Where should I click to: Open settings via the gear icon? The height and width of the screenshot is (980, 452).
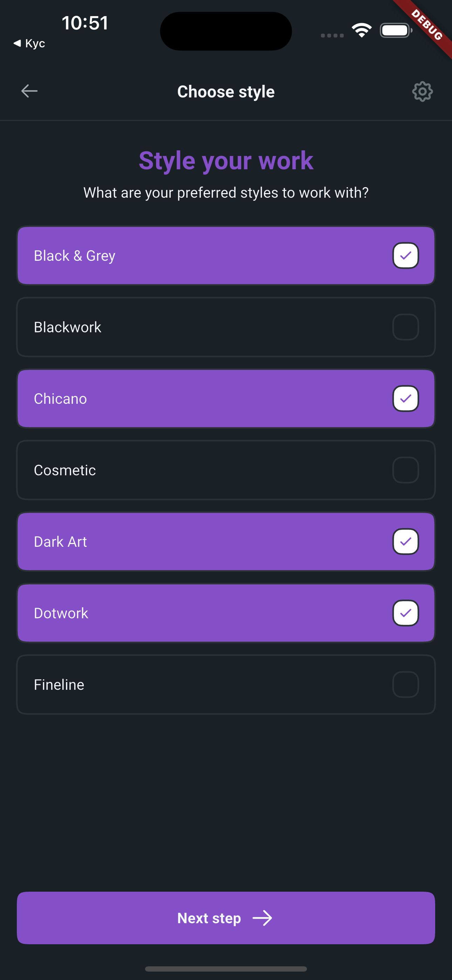(x=422, y=91)
